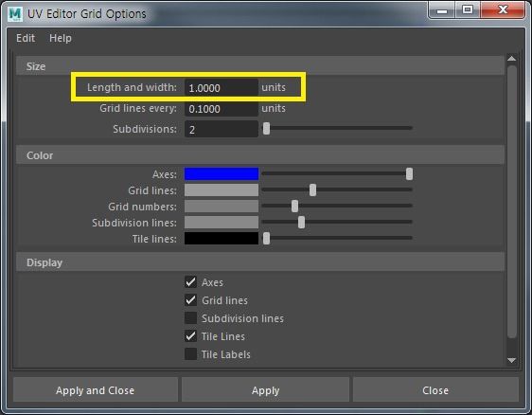Click the Grid lines every input field

click(222, 109)
